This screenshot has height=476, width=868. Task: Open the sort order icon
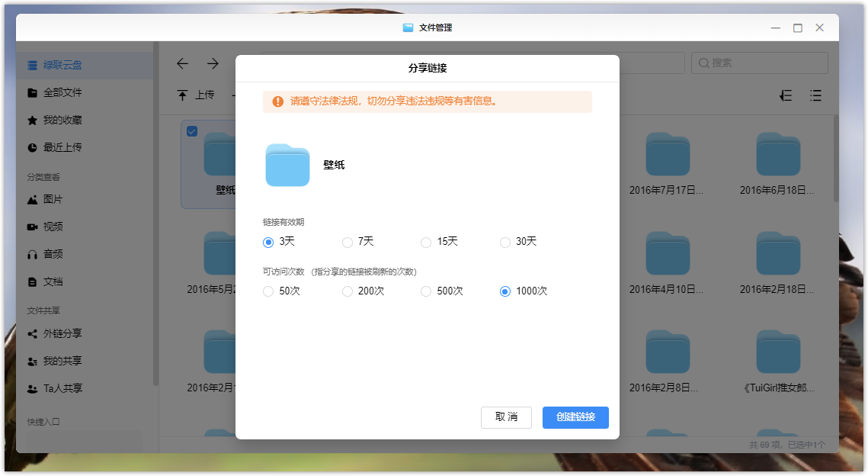pyautogui.click(x=786, y=95)
